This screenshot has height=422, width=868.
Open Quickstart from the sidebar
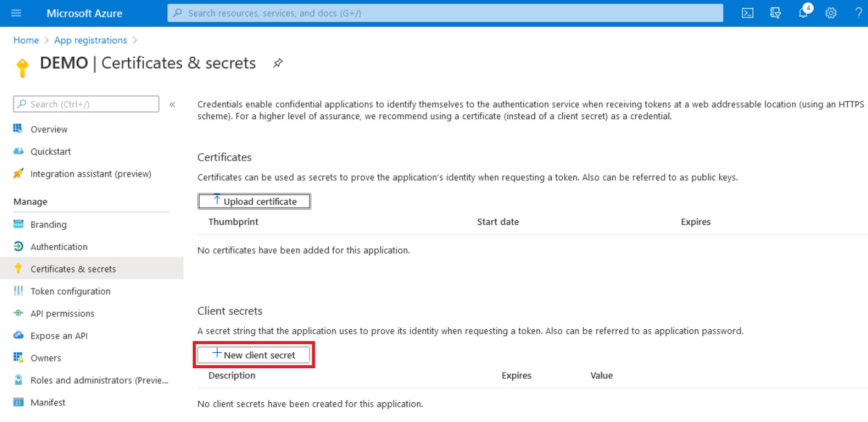click(51, 151)
